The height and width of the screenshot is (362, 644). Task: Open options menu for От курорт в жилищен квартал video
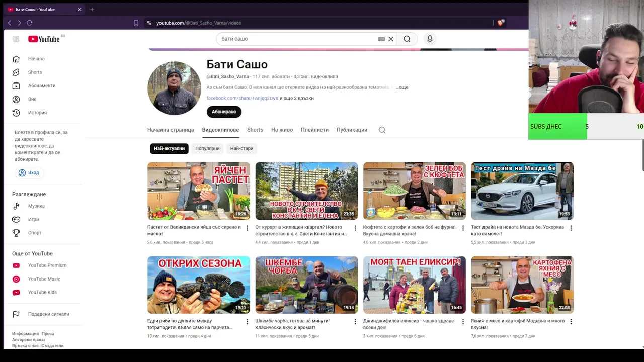click(x=355, y=228)
